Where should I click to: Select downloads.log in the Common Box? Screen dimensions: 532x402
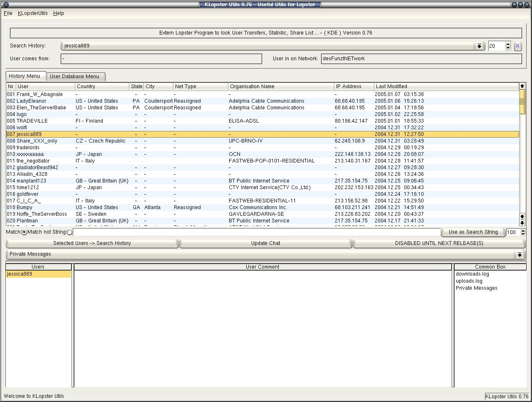472,274
